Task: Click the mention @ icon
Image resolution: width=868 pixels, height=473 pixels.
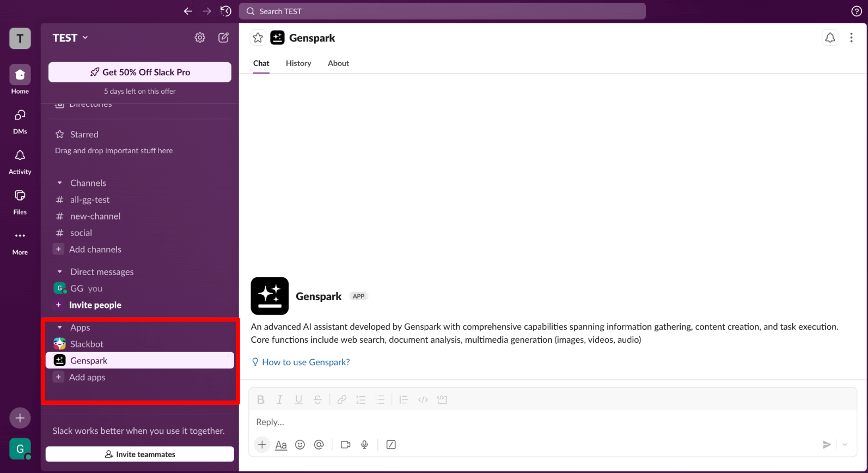Action: [x=319, y=445]
